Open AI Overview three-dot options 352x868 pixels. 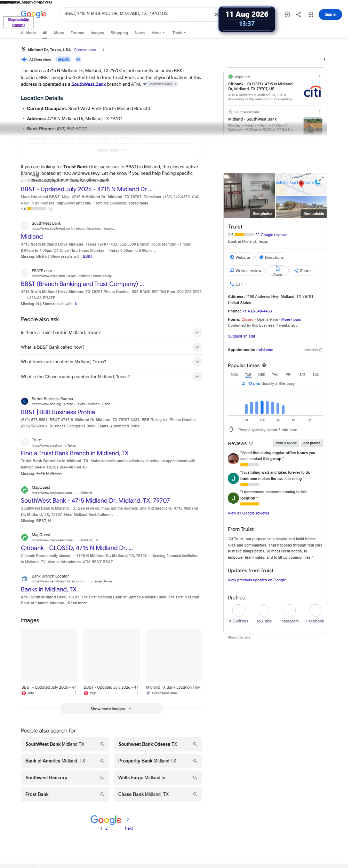coord(325,60)
